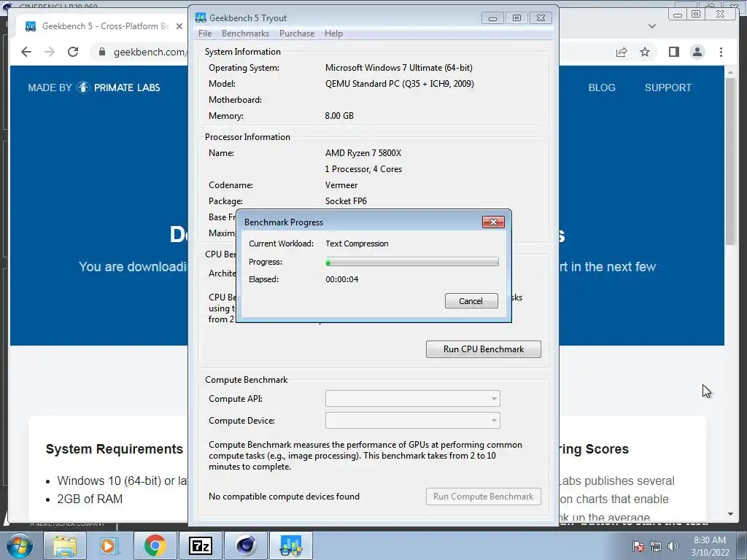
Task: Click the browser page vertical scrollbar
Action: 730,162
